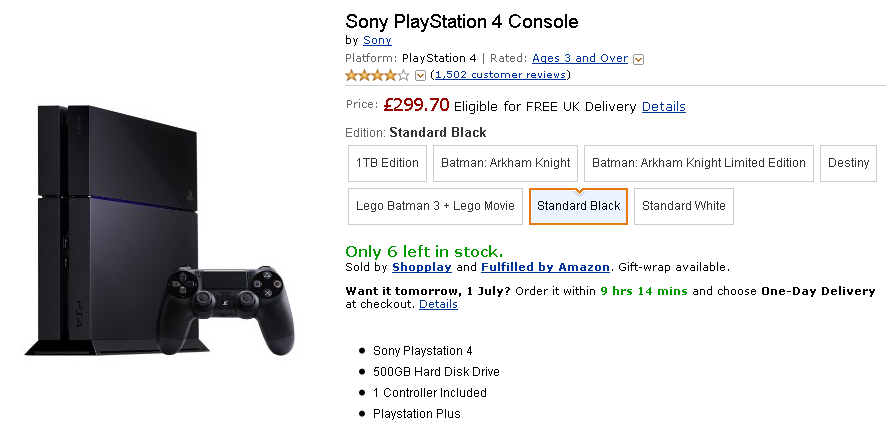Screen dimensions: 886x432
Task: Click the star rating icons
Action: pyautogui.click(x=377, y=75)
